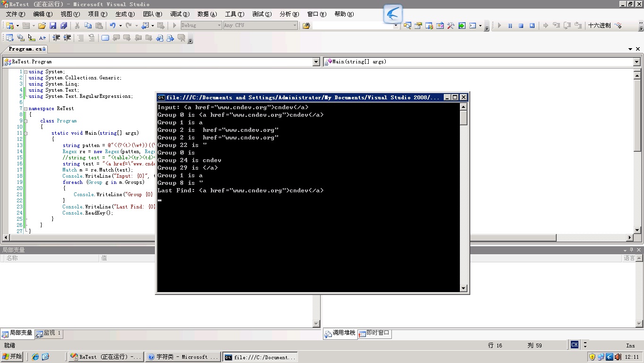644x363 pixels.
Task: Click the 开始 Start button
Action: click(x=12, y=356)
